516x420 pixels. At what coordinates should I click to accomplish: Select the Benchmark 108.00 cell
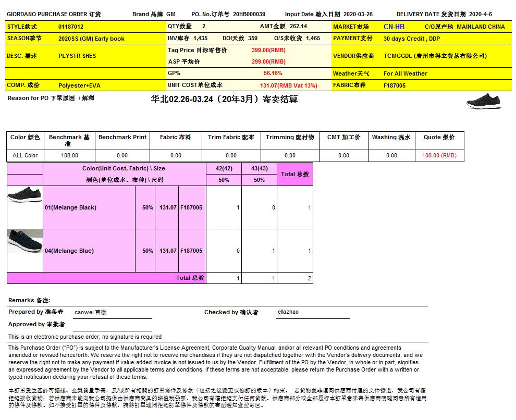69,155
